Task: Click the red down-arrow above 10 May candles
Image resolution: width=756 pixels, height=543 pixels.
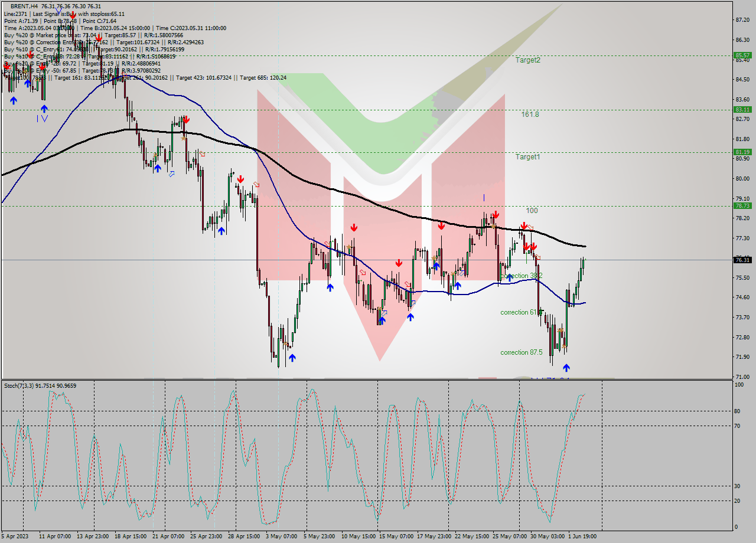Action: 354,226
